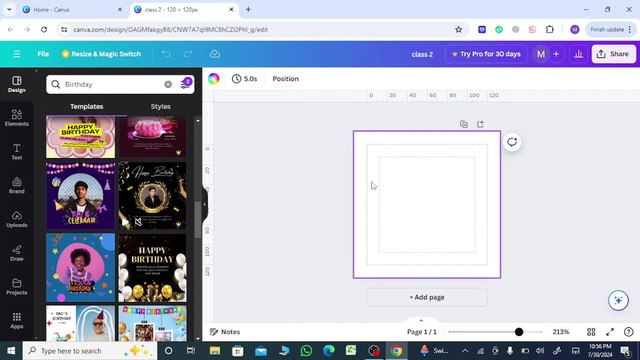Open the hamburger main menu

[x=17, y=54]
